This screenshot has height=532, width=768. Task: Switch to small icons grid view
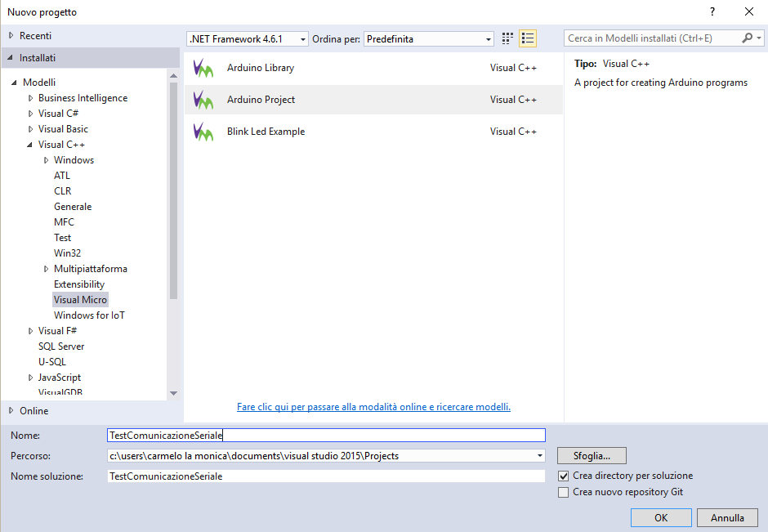pos(507,38)
